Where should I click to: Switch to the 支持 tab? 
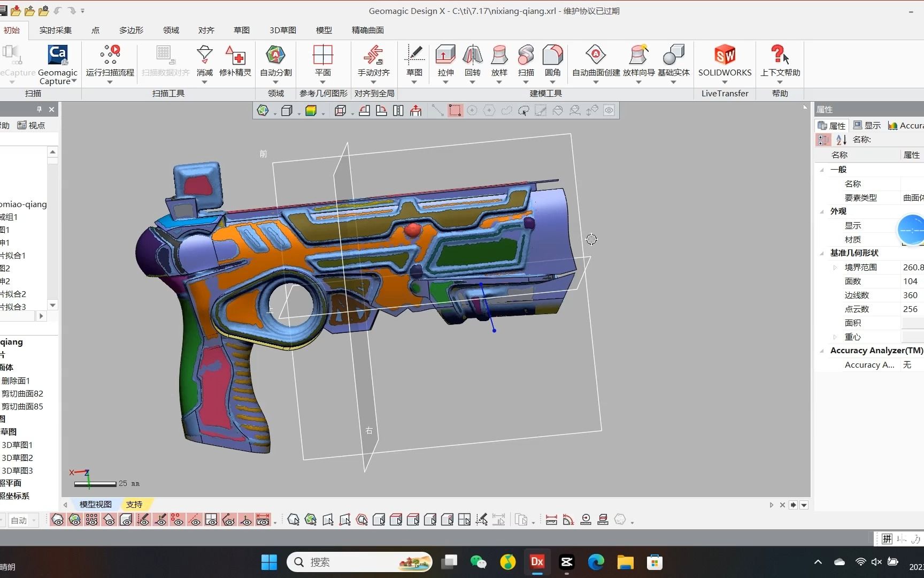coord(134,504)
